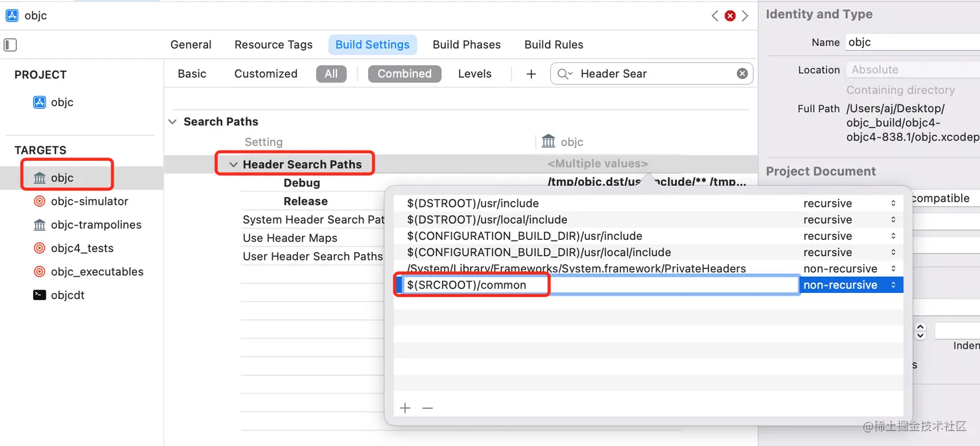Open the Location Absolute dropdown
This screenshot has height=446, width=980.
pyautogui.click(x=913, y=70)
